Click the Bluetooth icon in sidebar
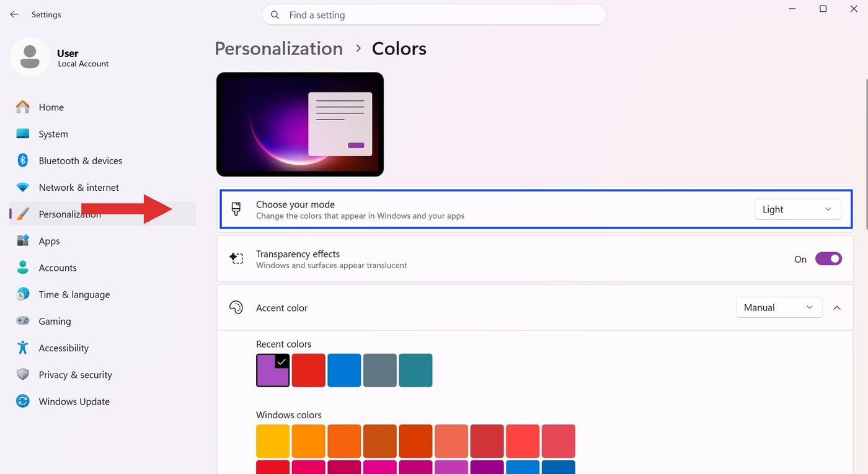 coord(23,160)
